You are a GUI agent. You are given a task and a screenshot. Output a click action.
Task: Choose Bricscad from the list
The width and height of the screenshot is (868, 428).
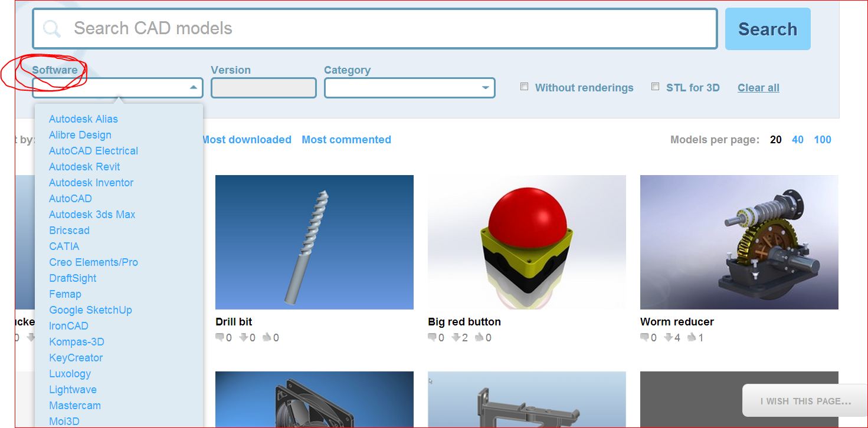tap(69, 230)
